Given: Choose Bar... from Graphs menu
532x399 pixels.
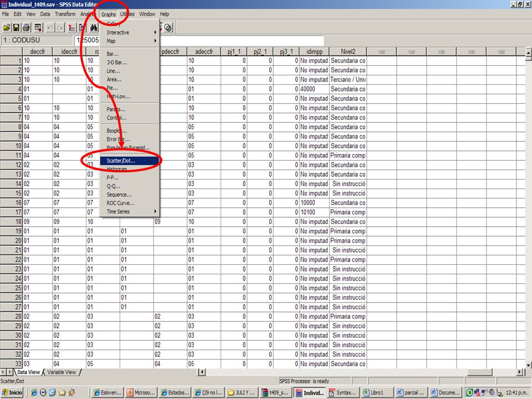Looking at the screenshot, I should pyautogui.click(x=129, y=54).
